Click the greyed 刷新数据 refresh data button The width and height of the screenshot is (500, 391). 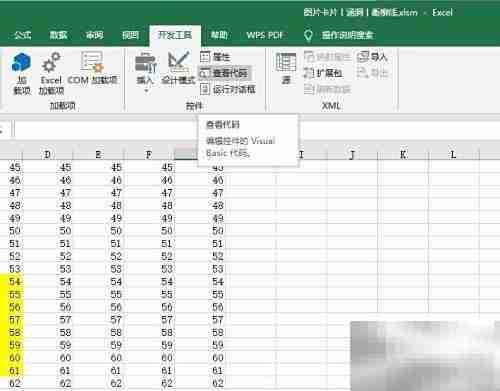pos(327,89)
